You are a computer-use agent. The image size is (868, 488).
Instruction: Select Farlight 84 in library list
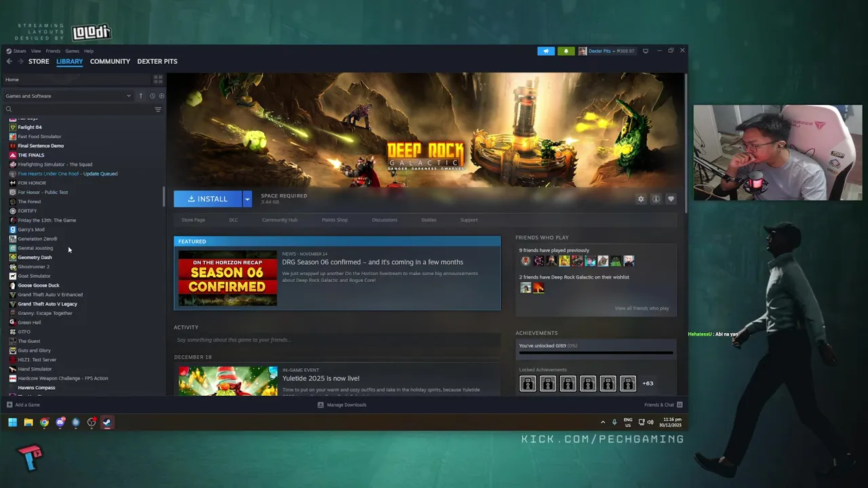tap(29, 127)
